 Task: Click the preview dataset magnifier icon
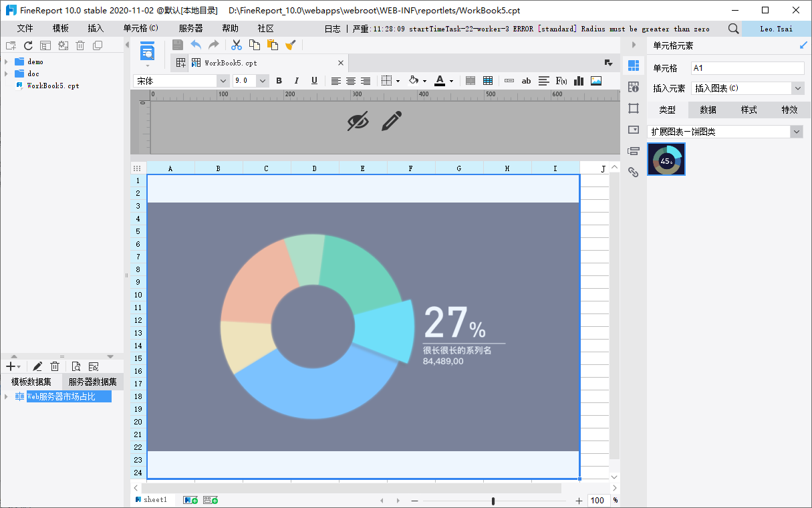pos(76,366)
